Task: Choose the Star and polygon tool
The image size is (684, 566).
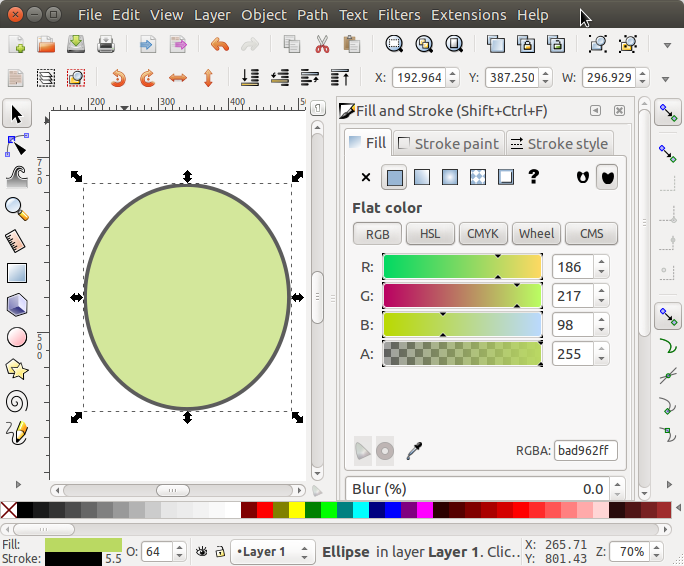Action: click(16, 369)
